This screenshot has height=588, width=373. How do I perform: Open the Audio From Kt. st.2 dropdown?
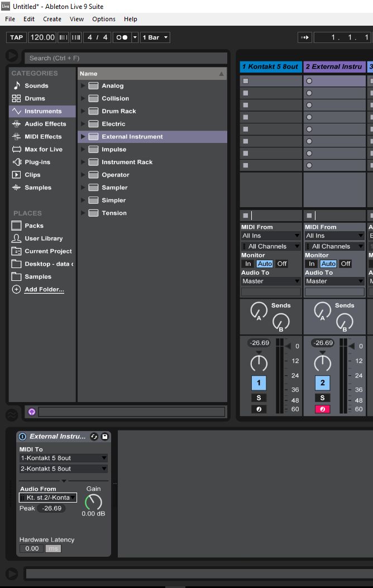(48, 498)
